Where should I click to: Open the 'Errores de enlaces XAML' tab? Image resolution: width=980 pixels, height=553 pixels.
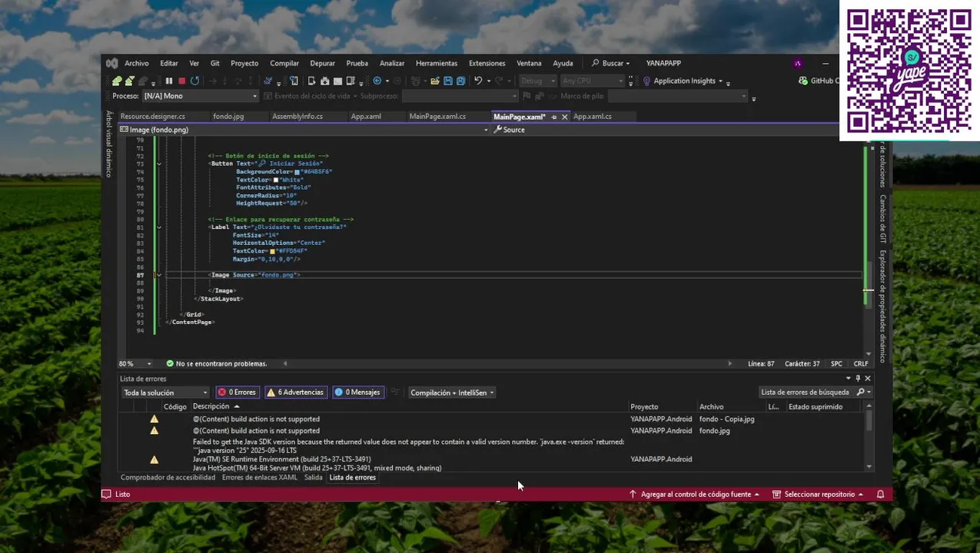coord(260,478)
